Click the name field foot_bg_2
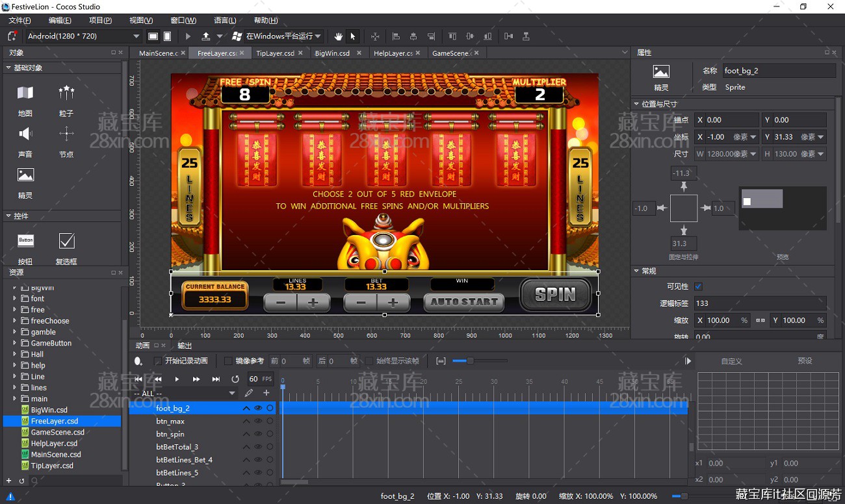This screenshot has height=504, width=845. [x=778, y=71]
